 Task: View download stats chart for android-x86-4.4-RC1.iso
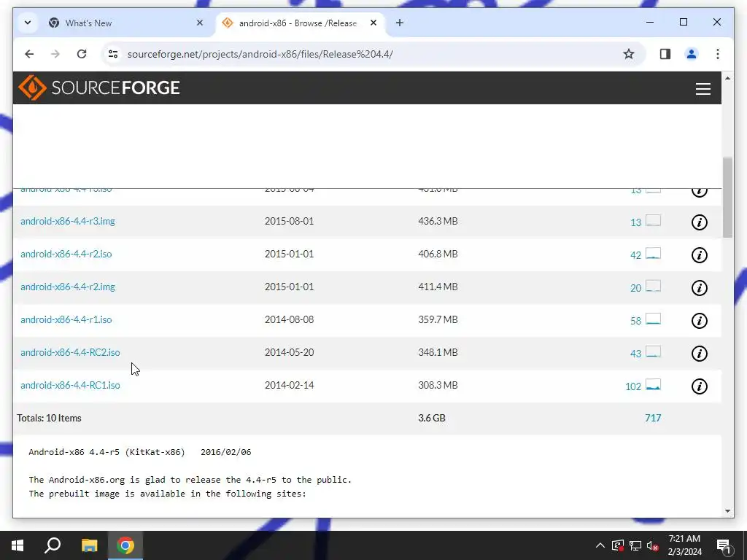[653, 385]
